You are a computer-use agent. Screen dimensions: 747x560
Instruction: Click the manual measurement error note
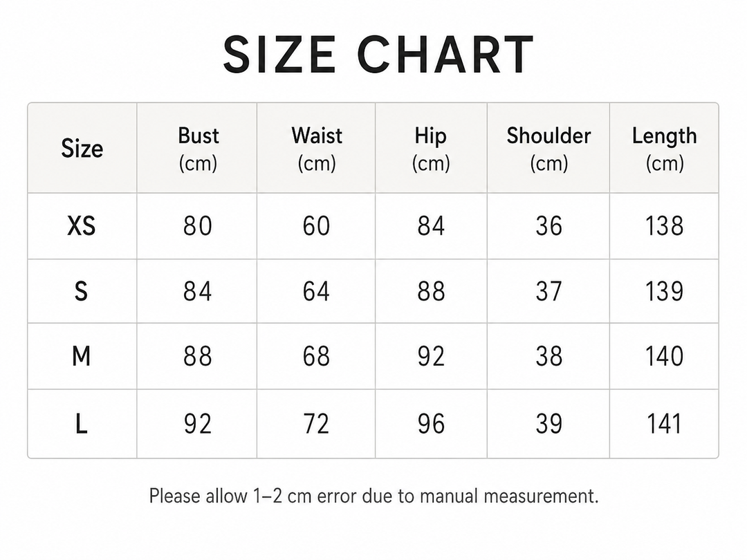[374, 496]
